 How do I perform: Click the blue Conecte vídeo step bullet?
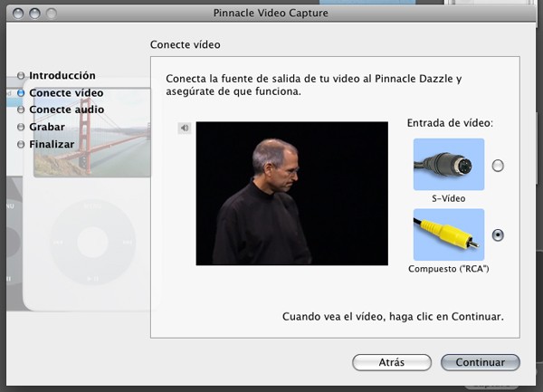(x=21, y=93)
